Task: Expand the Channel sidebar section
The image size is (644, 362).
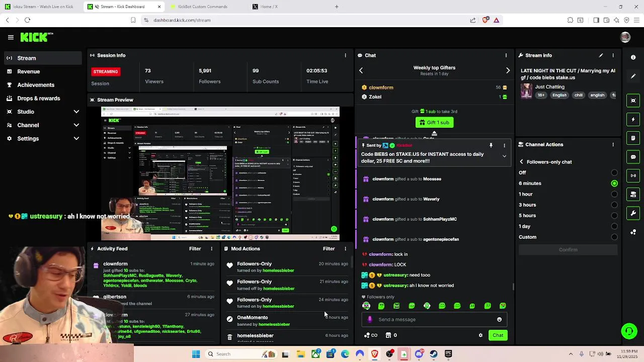Action: click(x=76, y=125)
